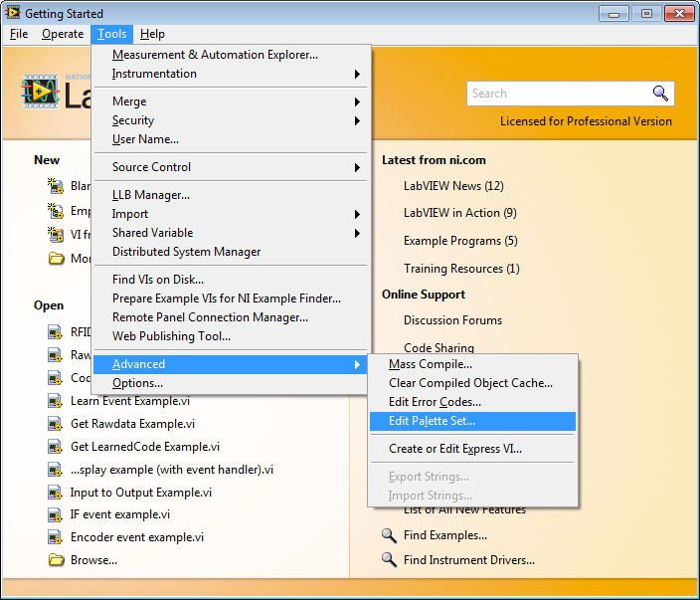Screen dimensions: 700x600
Task: Open the LabVIEW in Action (9) link
Action: coord(459,213)
